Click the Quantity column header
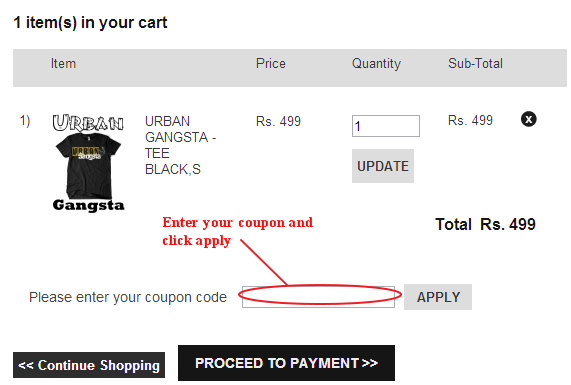 [376, 64]
